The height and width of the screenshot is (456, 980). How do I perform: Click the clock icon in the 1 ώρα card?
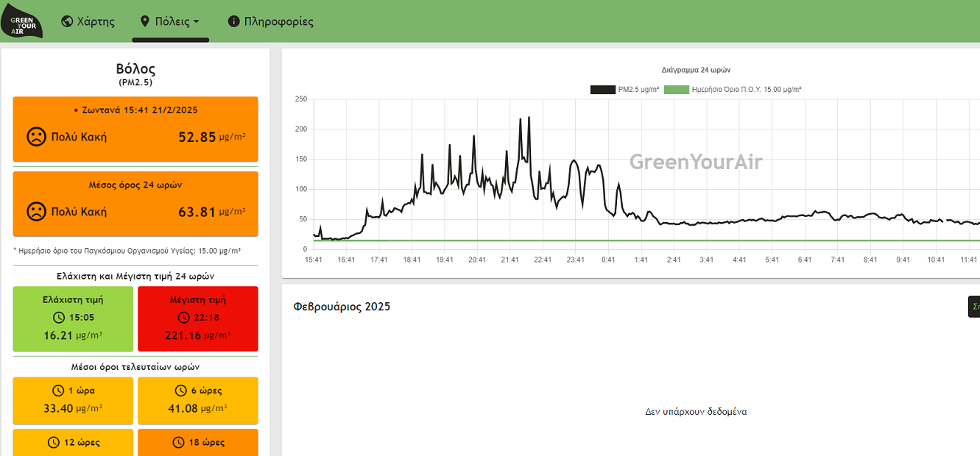58,391
